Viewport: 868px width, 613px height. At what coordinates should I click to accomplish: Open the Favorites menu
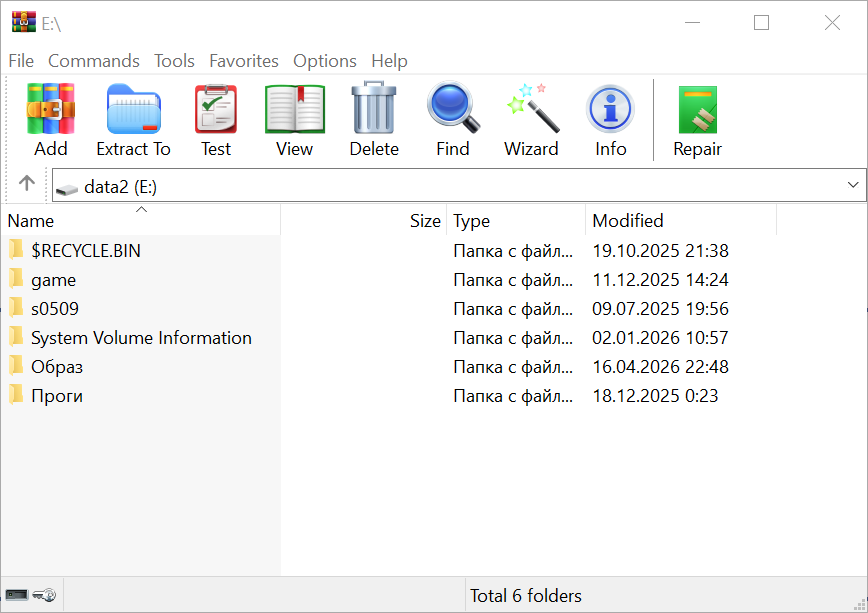coord(244,61)
